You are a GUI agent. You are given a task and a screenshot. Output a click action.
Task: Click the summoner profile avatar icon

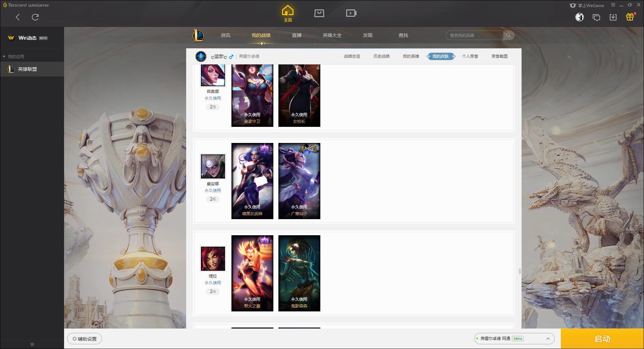(201, 56)
